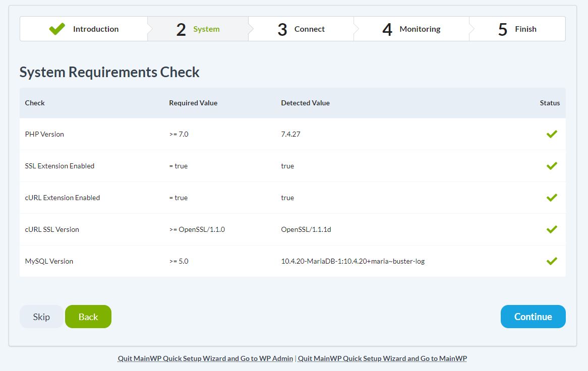Open the Connect wizard step
This screenshot has height=371, width=588.
[301, 29]
